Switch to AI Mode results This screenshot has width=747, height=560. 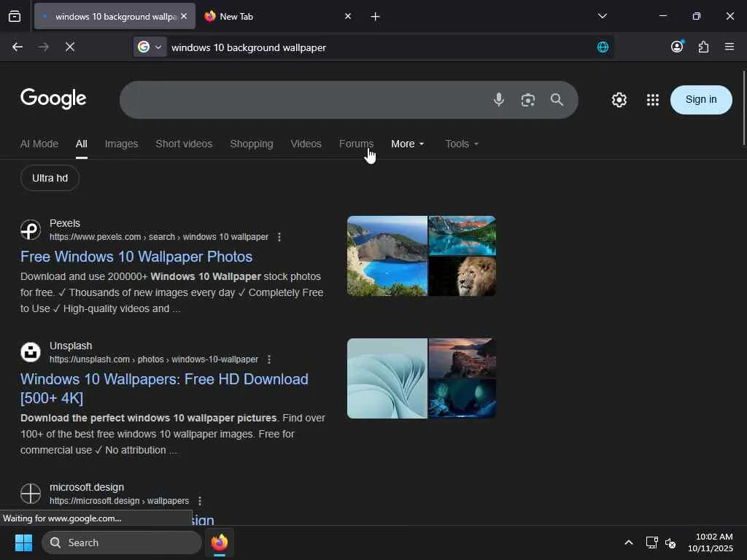39,144
